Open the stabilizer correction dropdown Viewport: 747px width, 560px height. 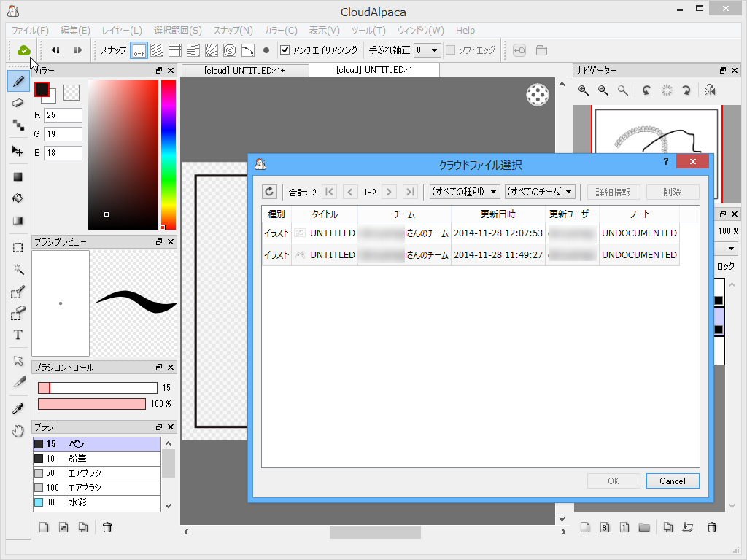tap(427, 50)
